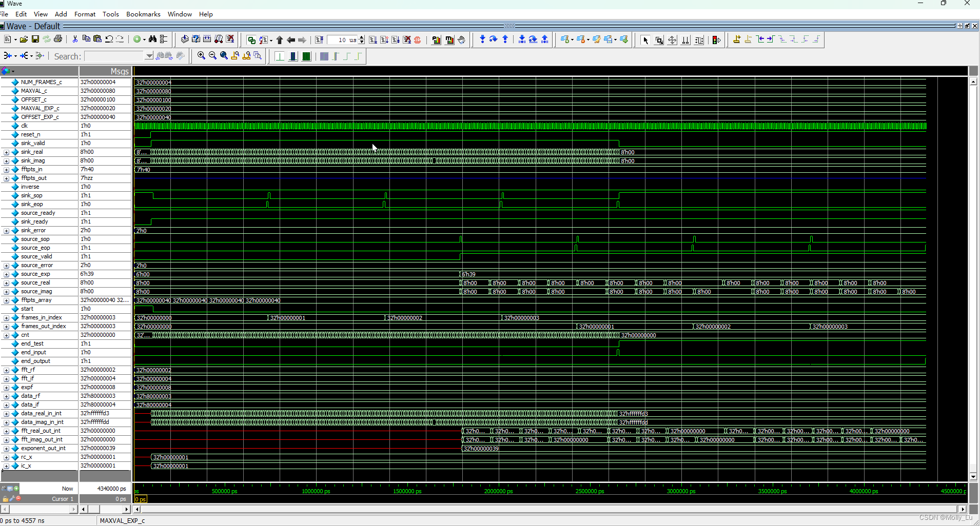
Task: Expand the sink_real signal tree
Action: (x=6, y=152)
